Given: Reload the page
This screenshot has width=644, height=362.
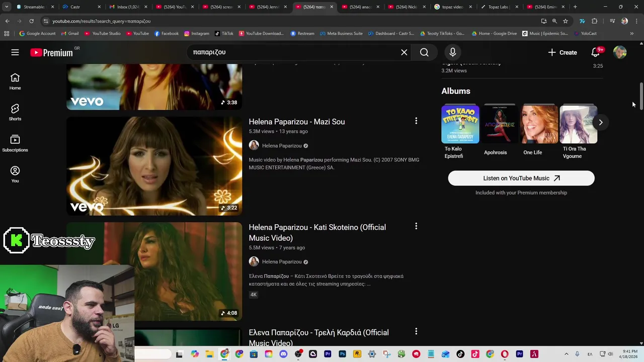Looking at the screenshot, I should 31,21.
